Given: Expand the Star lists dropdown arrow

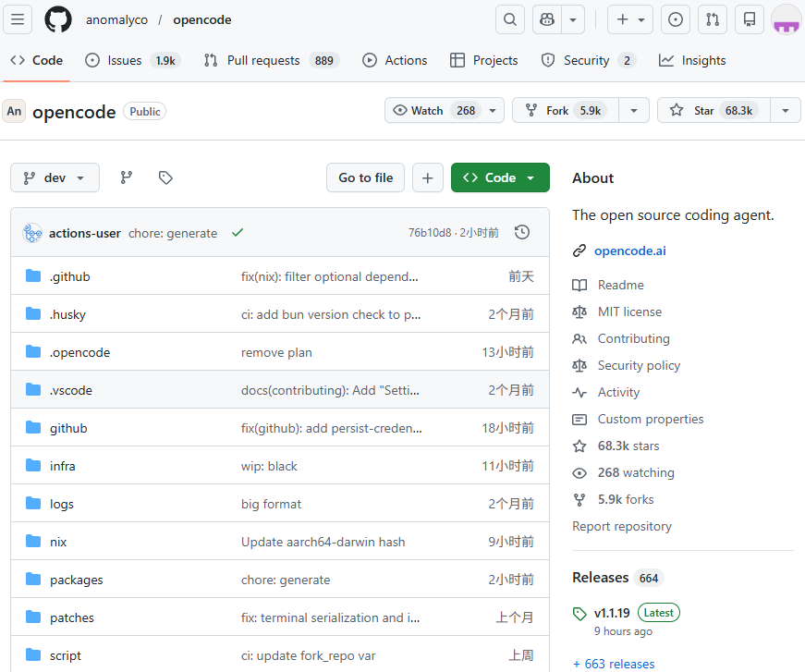Looking at the screenshot, I should (785, 110).
